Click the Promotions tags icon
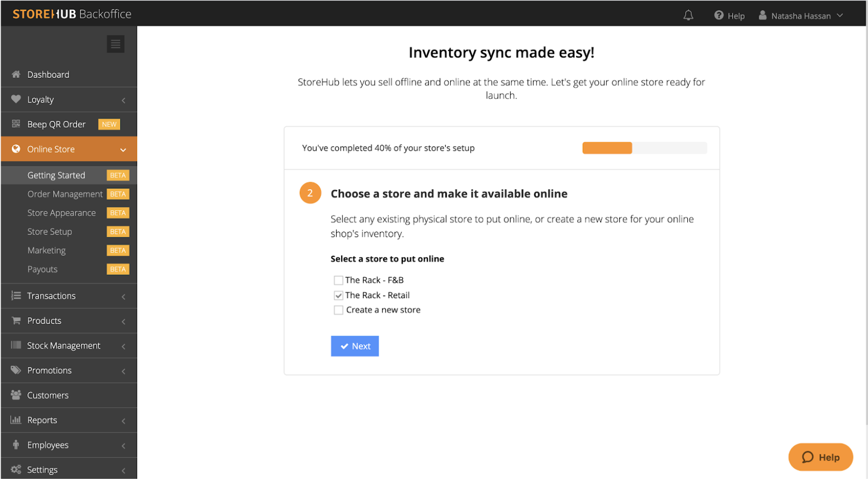The width and height of the screenshot is (868, 480). tap(16, 370)
